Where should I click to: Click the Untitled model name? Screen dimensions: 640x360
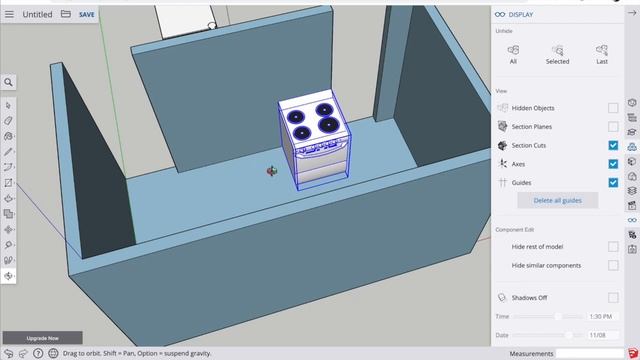coord(37,14)
